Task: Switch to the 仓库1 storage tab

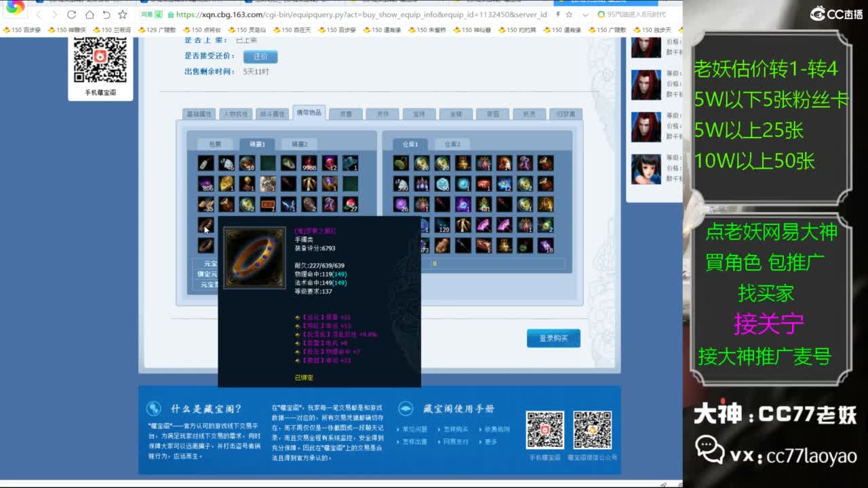Action: [x=410, y=144]
